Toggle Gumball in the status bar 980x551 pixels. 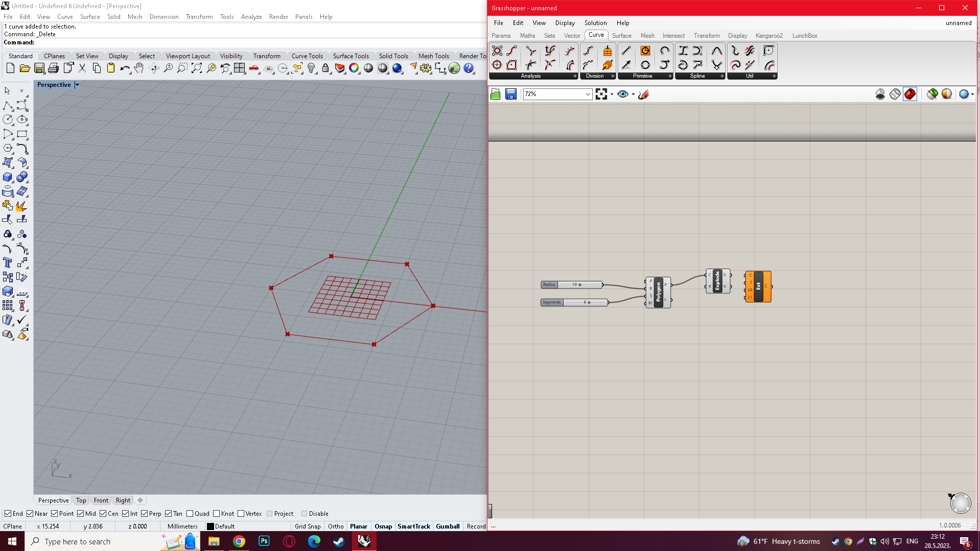click(448, 526)
